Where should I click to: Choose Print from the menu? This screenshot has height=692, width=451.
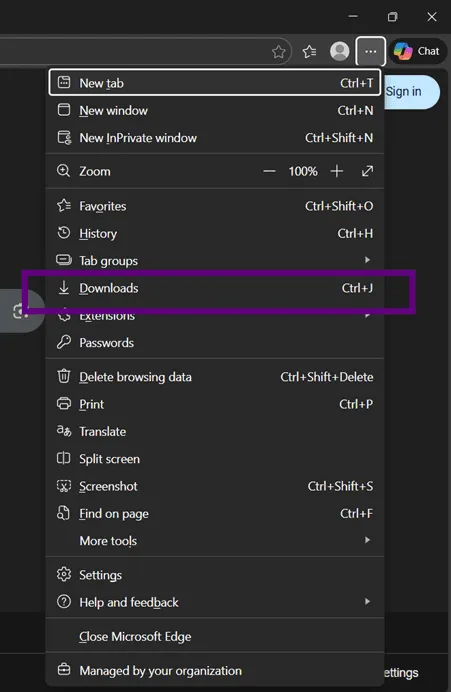215,404
